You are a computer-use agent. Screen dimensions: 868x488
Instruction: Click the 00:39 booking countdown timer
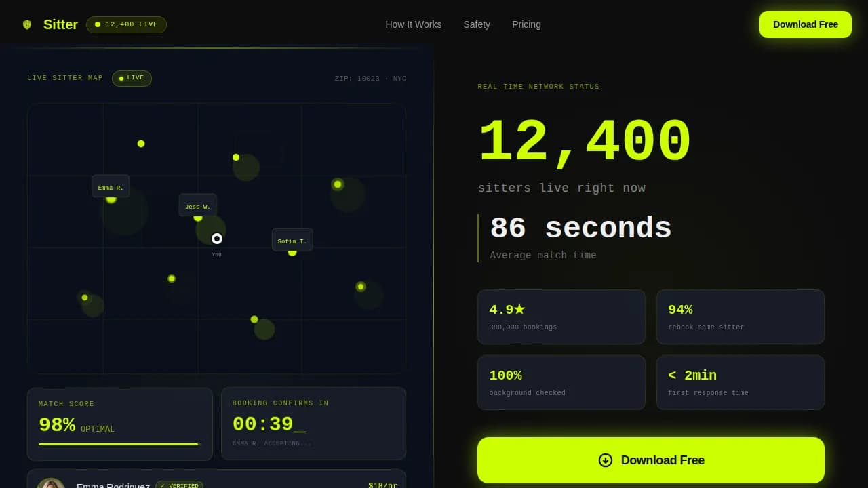point(269,424)
